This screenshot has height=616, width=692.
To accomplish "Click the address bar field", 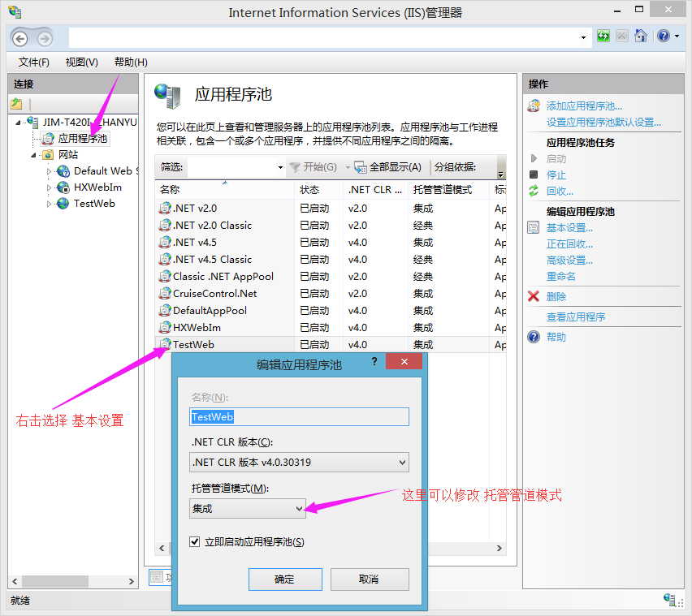I will (323, 37).
